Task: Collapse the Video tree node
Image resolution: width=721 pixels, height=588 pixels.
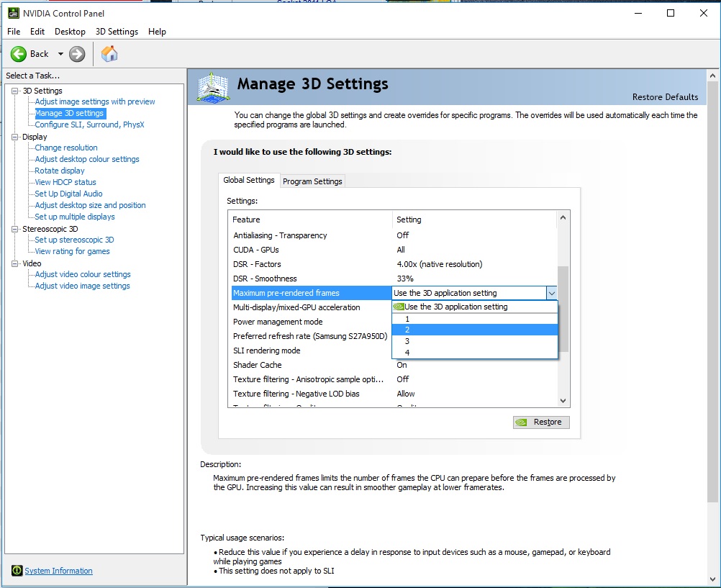Action: [14, 263]
